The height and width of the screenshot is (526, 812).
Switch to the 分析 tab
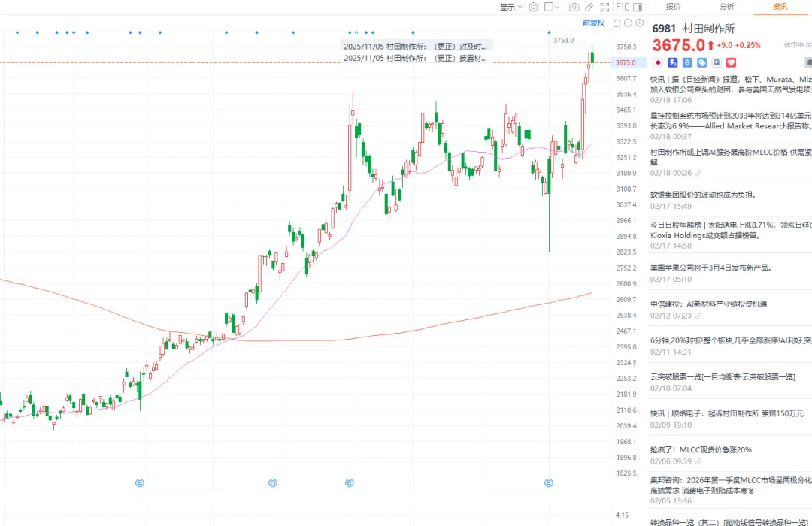726,6
